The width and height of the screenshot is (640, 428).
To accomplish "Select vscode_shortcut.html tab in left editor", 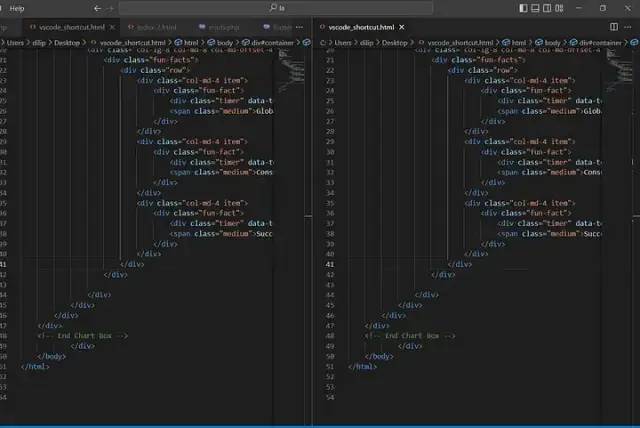I will pos(71,27).
